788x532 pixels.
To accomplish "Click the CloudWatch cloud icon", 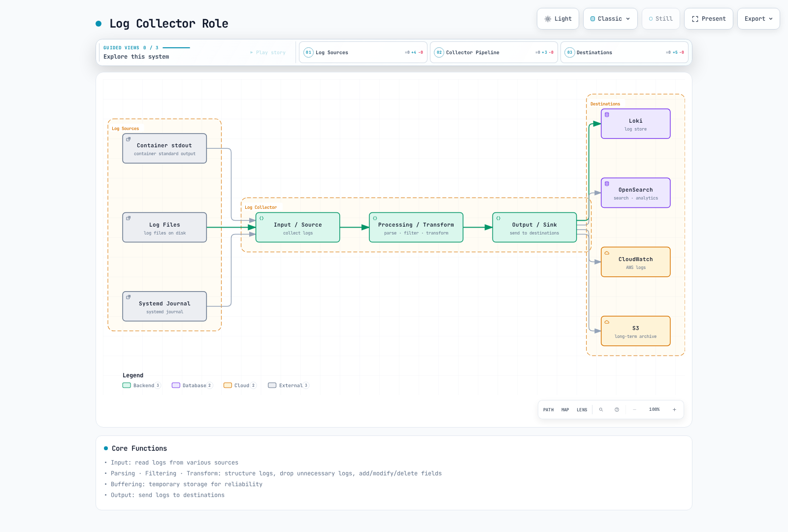I will (607, 253).
